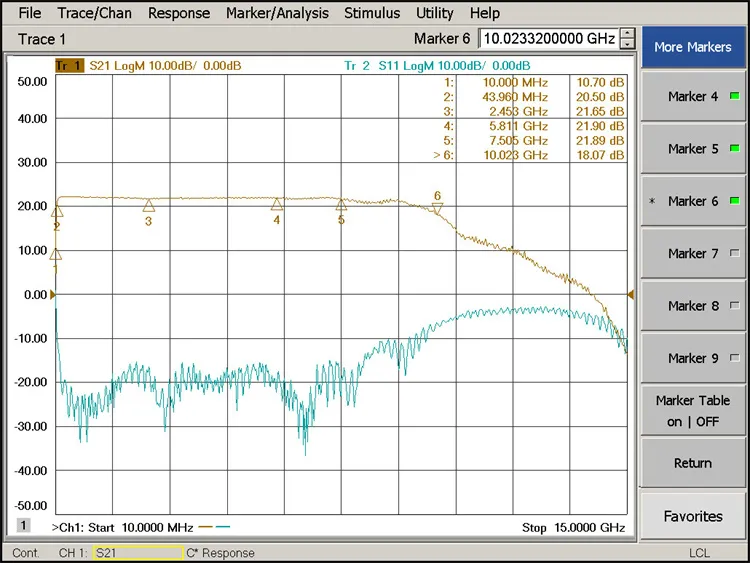Click the Marker 6 frequency input field
Screen dimensions: 750x563
549,38
